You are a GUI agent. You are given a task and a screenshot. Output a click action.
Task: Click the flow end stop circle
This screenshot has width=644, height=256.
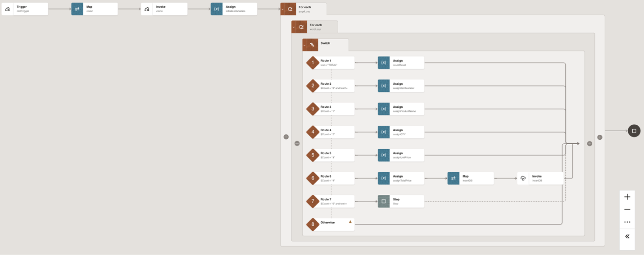634,131
